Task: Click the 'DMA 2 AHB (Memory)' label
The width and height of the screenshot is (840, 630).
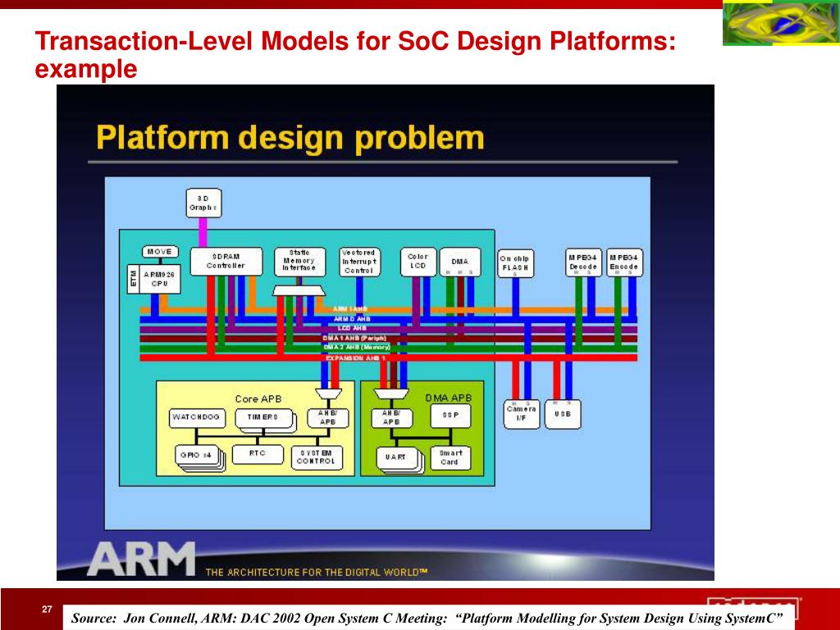Action: [x=357, y=348]
